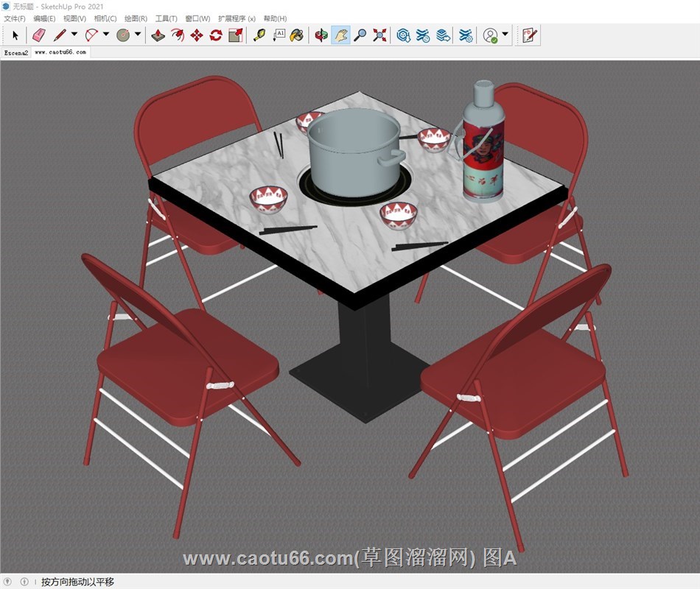
Task: Open the 文件(F) menu
Action: [x=15, y=18]
